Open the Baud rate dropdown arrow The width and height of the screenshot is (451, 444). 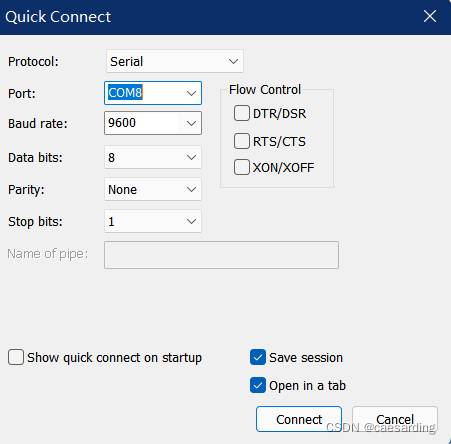[191, 123]
